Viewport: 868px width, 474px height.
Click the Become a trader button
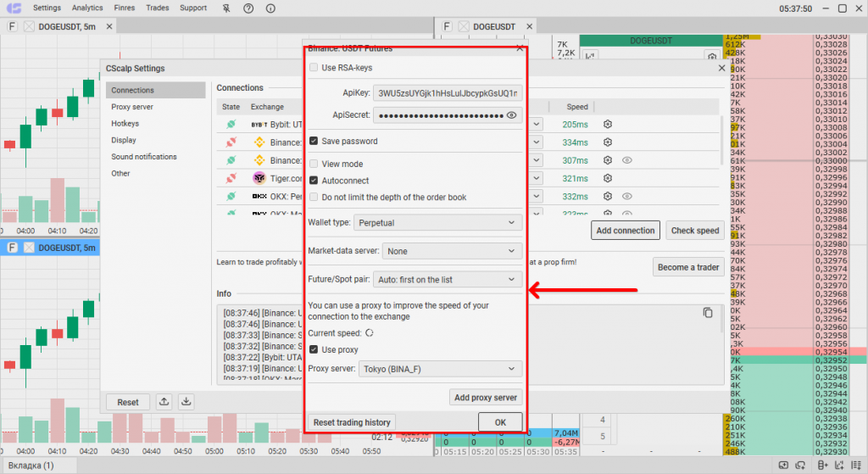[688, 267]
